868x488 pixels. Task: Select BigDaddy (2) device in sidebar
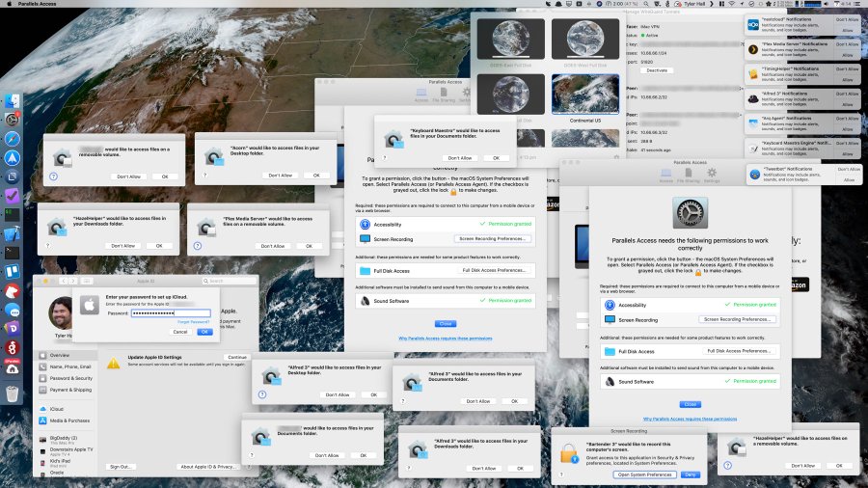pos(65,440)
